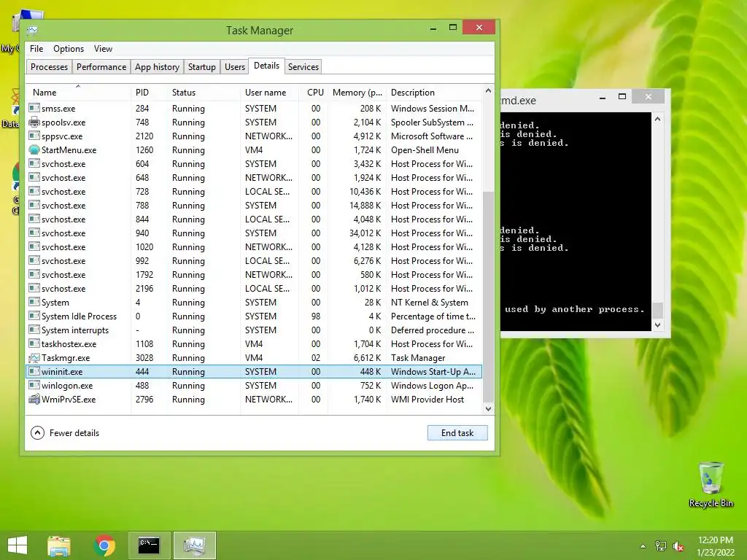This screenshot has height=560, width=747.
Task: Select the System interrupts row
Action: pos(254,330)
